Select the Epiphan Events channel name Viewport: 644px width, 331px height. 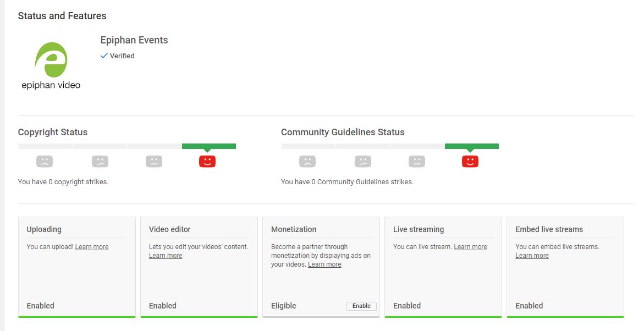[134, 40]
